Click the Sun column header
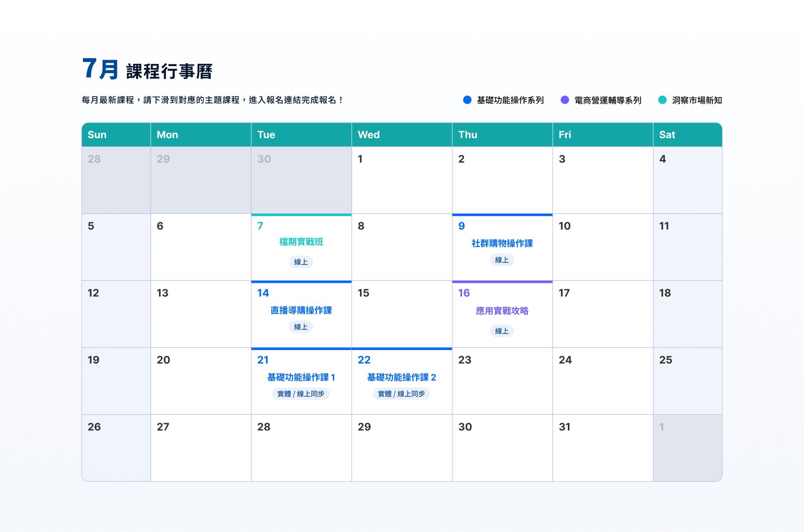The width and height of the screenshot is (804, 532). pos(116,135)
